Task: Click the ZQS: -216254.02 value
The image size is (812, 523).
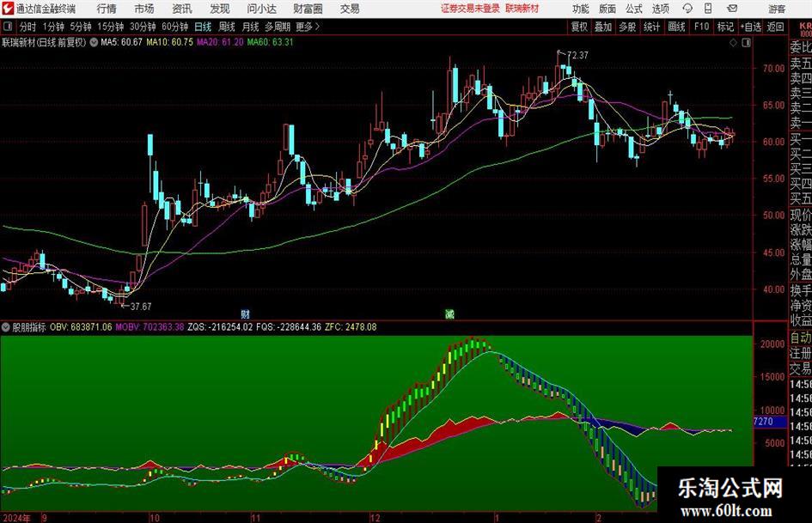Action: click(220, 327)
